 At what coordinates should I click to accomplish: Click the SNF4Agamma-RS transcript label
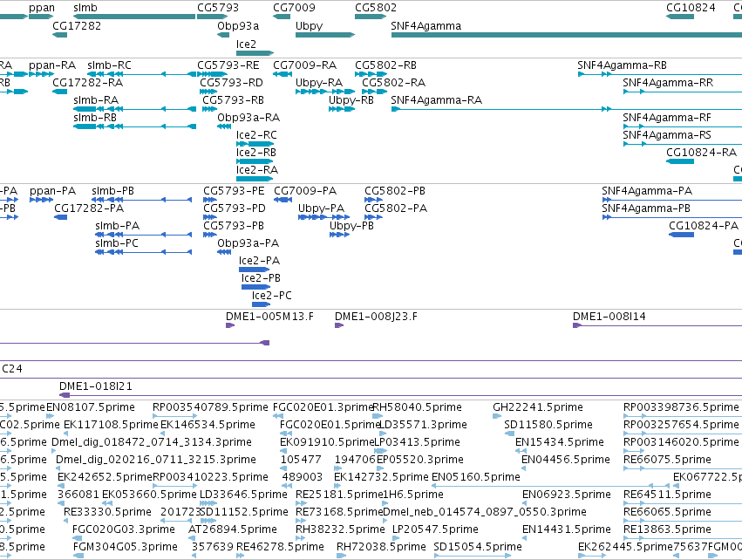click(x=667, y=135)
